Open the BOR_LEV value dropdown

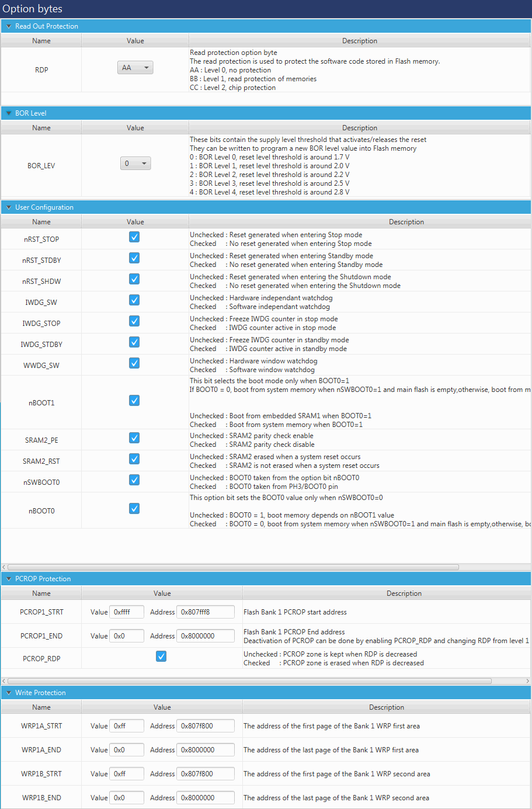point(135,164)
